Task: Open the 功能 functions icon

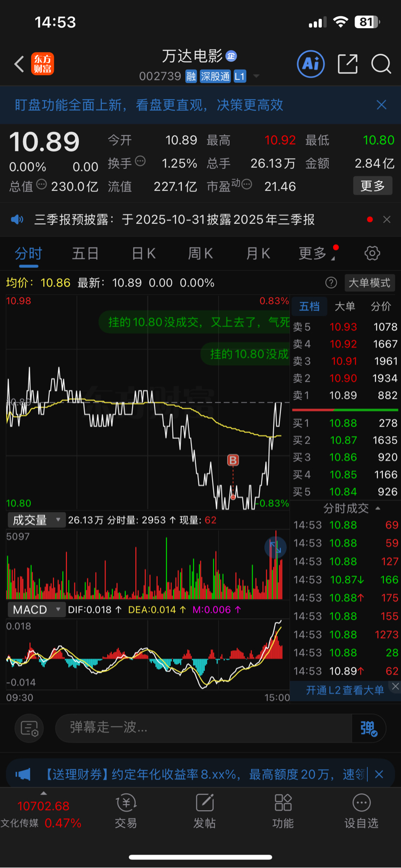Action: point(283,812)
